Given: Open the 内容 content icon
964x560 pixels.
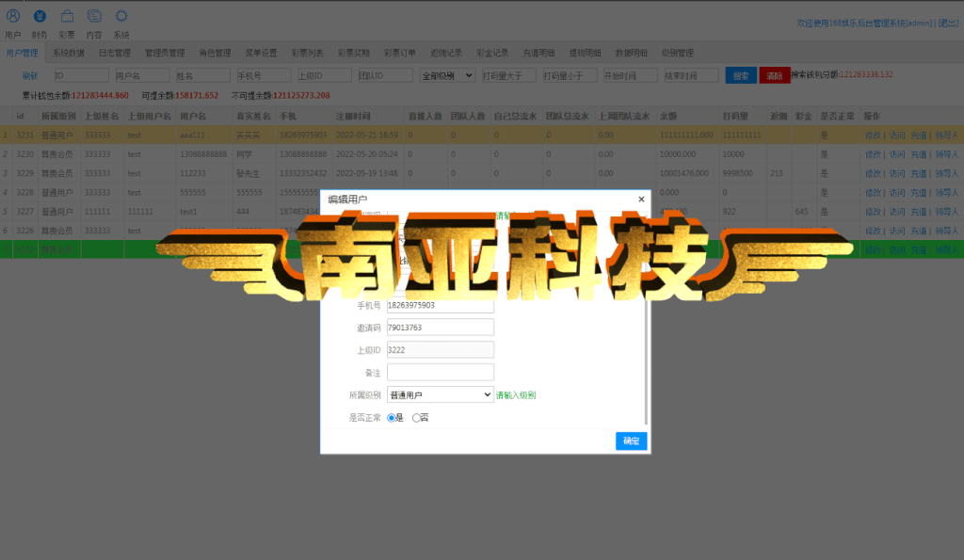Looking at the screenshot, I should (94, 16).
